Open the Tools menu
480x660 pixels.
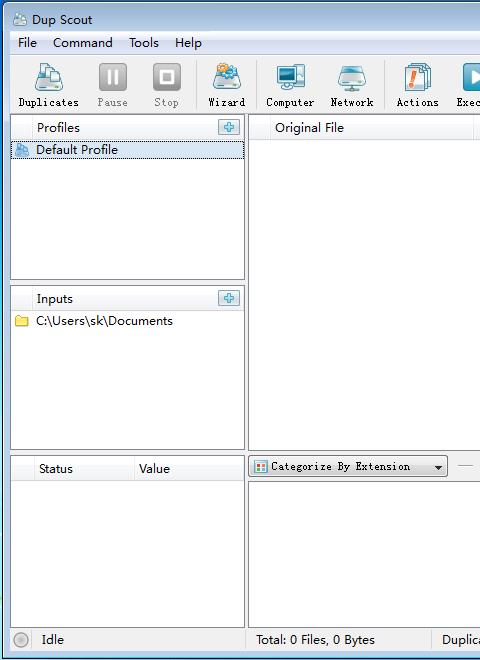click(x=144, y=43)
